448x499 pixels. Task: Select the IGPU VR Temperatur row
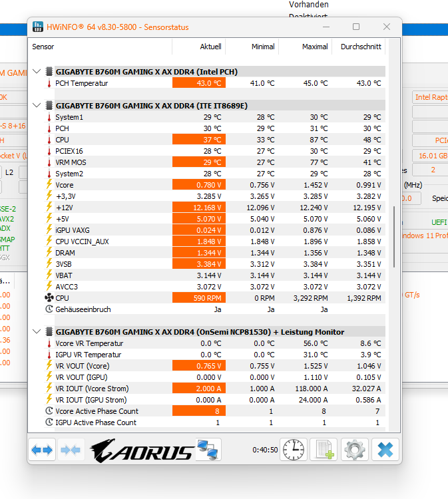214,355
